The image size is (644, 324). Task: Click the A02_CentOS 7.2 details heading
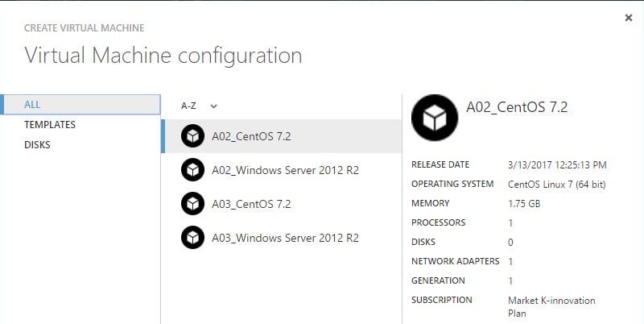518,106
